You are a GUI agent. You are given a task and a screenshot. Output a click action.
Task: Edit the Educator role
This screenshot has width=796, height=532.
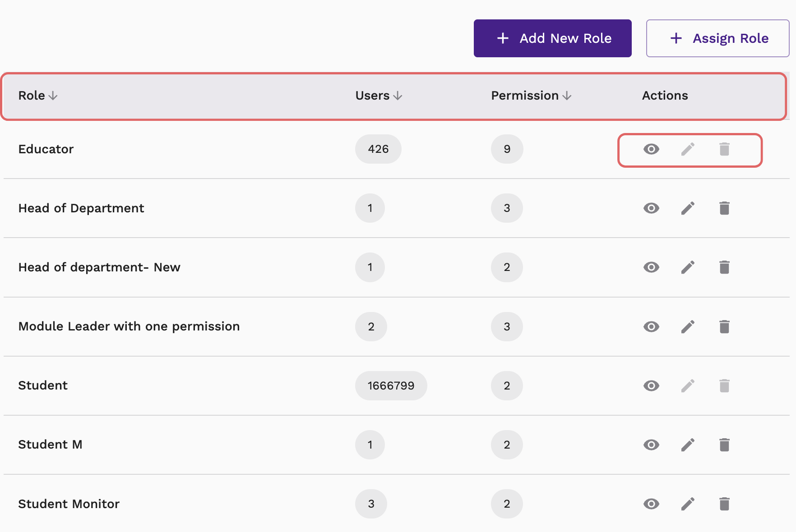688,149
